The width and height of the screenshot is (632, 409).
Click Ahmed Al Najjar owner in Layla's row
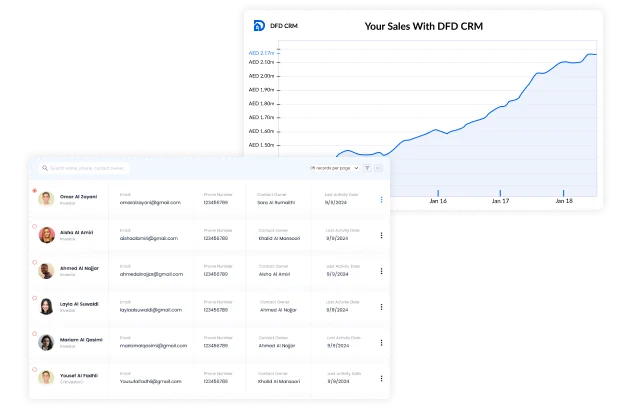tap(279, 310)
